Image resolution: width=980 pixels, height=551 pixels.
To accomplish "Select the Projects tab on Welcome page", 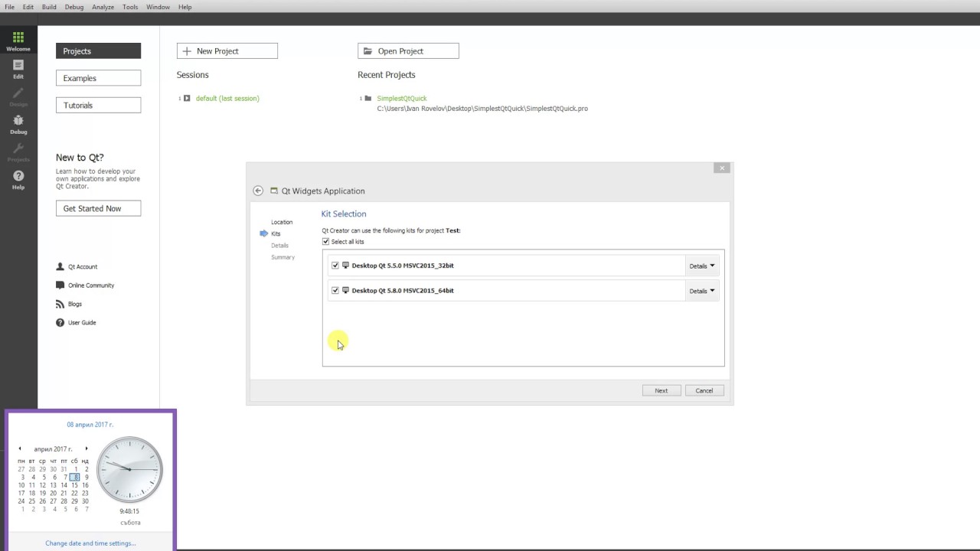I will coord(98,51).
